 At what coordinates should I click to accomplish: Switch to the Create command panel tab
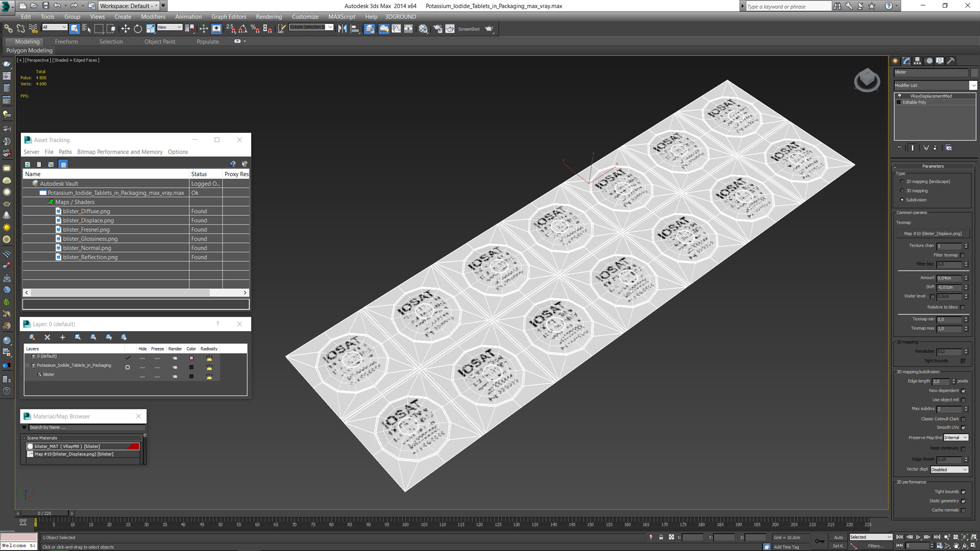point(895,61)
